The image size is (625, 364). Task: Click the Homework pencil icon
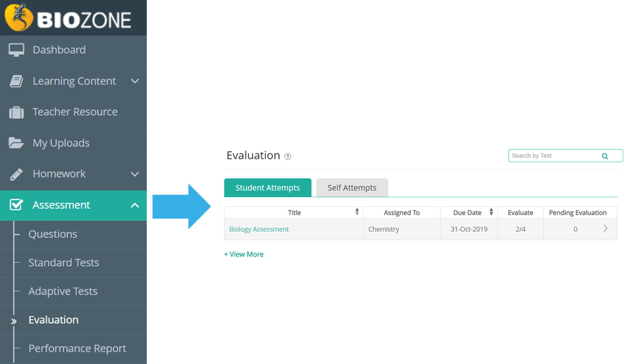click(16, 174)
